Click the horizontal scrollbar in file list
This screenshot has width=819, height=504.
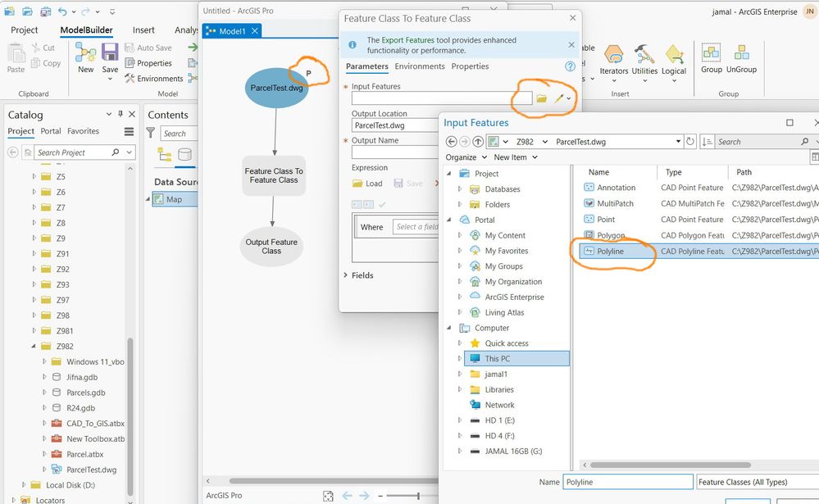point(670,465)
